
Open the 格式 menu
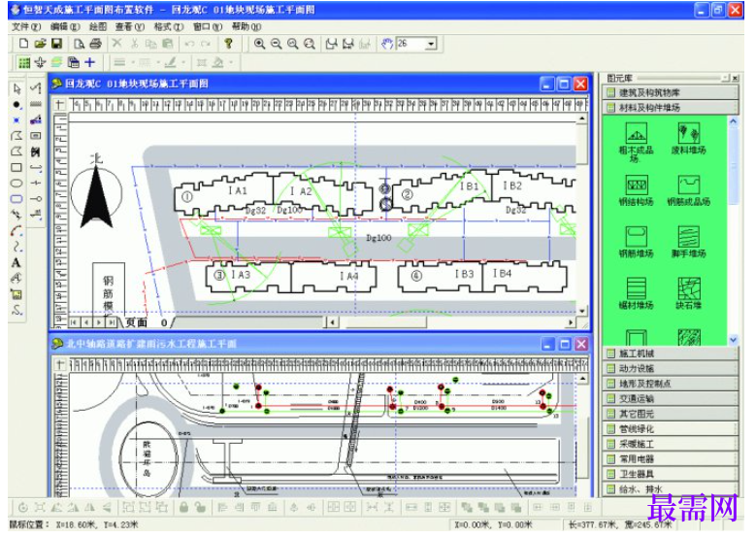click(x=168, y=27)
